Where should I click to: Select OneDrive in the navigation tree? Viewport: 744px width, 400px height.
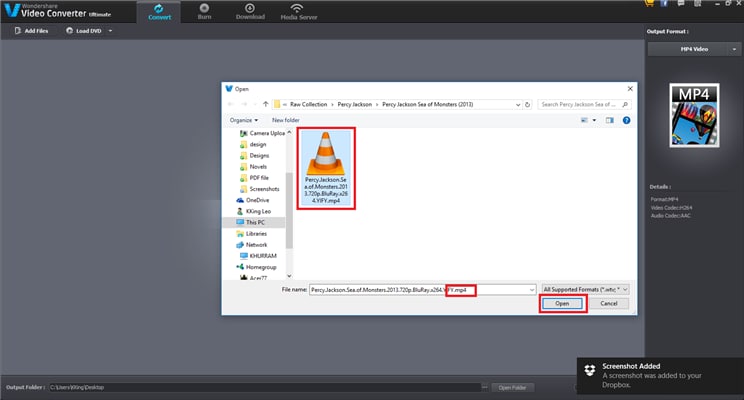(252, 200)
